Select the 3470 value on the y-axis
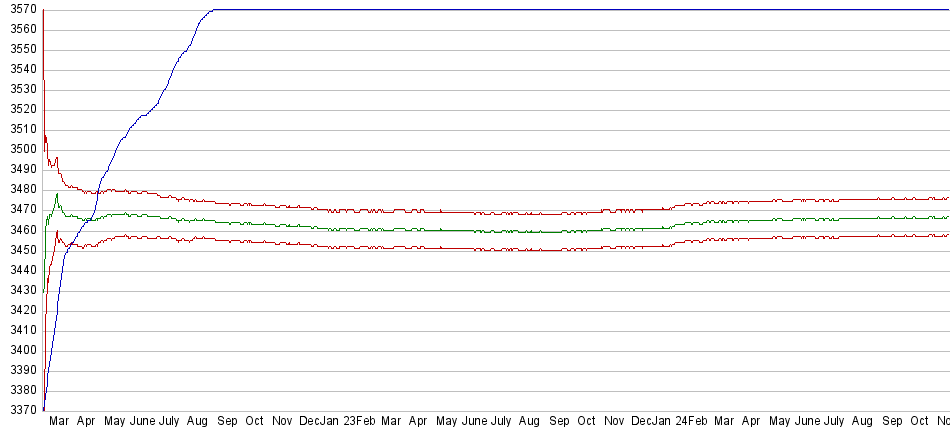This screenshot has width=950, height=435. coord(19,210)
